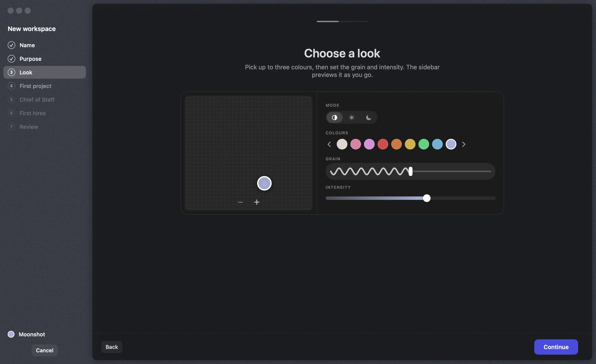Pick the sky blue colour swatch
The image size is (596, 364).
[437, 144]
